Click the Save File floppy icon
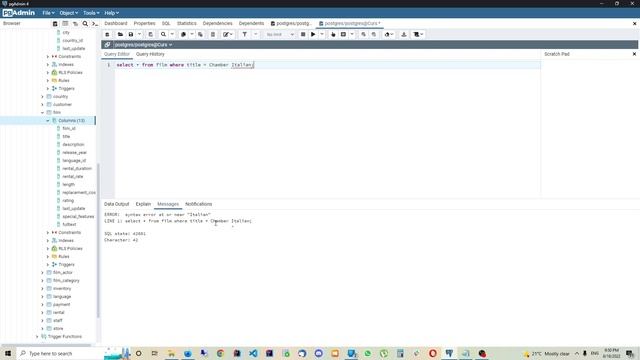Image resolution: width=640 pixels, height=360 pixels. (x=131, y=34)
